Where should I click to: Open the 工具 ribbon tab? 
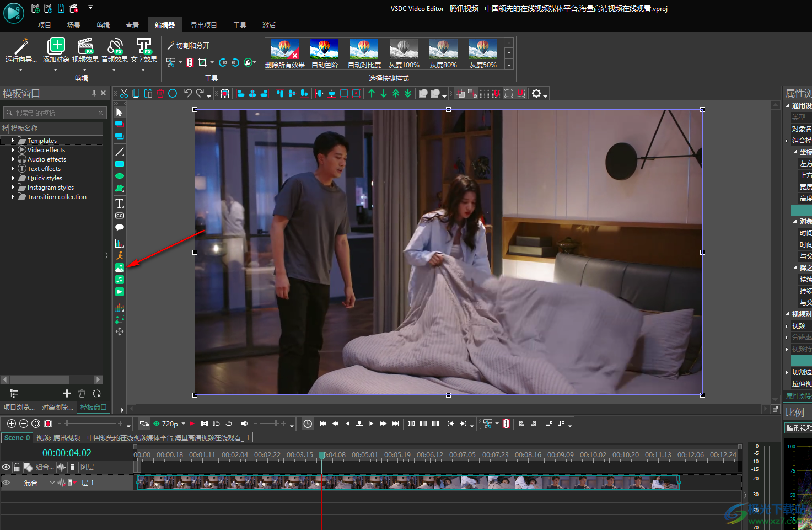pyautogui.click(x=240, y=25)
